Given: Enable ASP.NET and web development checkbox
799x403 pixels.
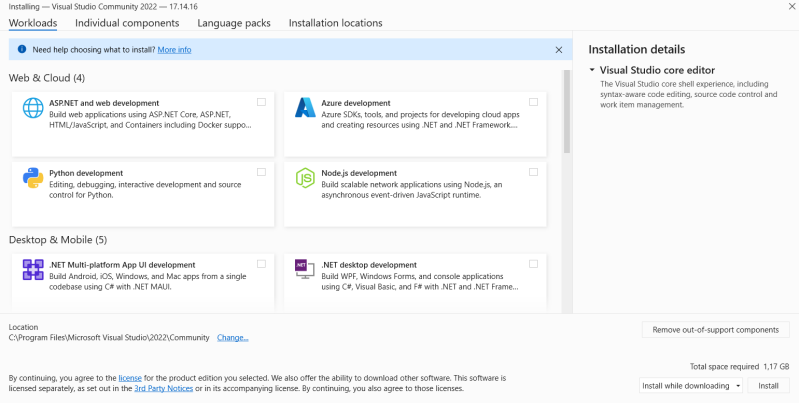Looking at the screenshot, I should [x=261, y=102].
